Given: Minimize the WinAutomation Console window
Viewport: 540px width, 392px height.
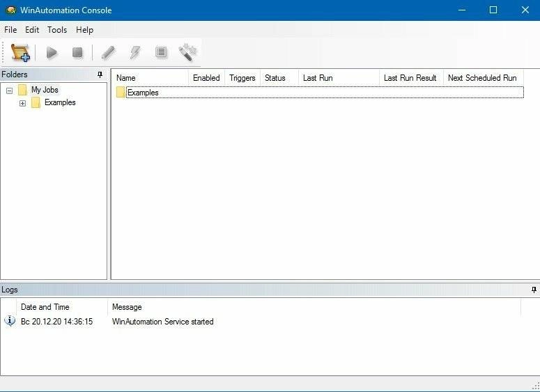Looking at the screenshot, I should click(x=462, y=10).
